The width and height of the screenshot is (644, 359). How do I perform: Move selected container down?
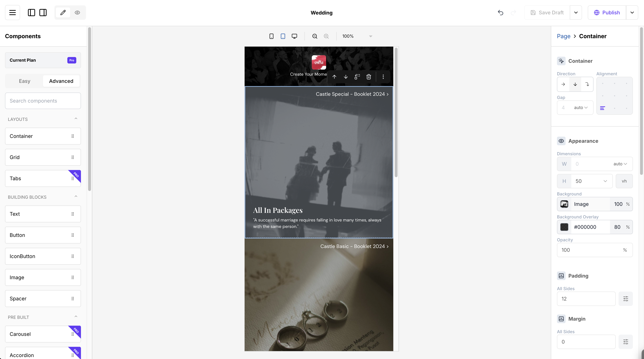point(346,77)
